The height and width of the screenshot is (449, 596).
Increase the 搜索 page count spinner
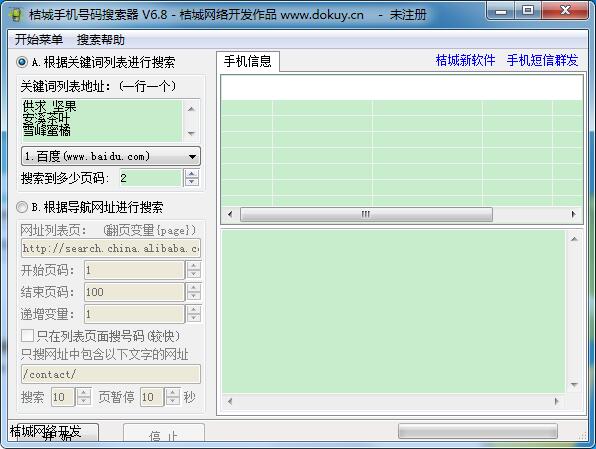click(x=84, y=393)
